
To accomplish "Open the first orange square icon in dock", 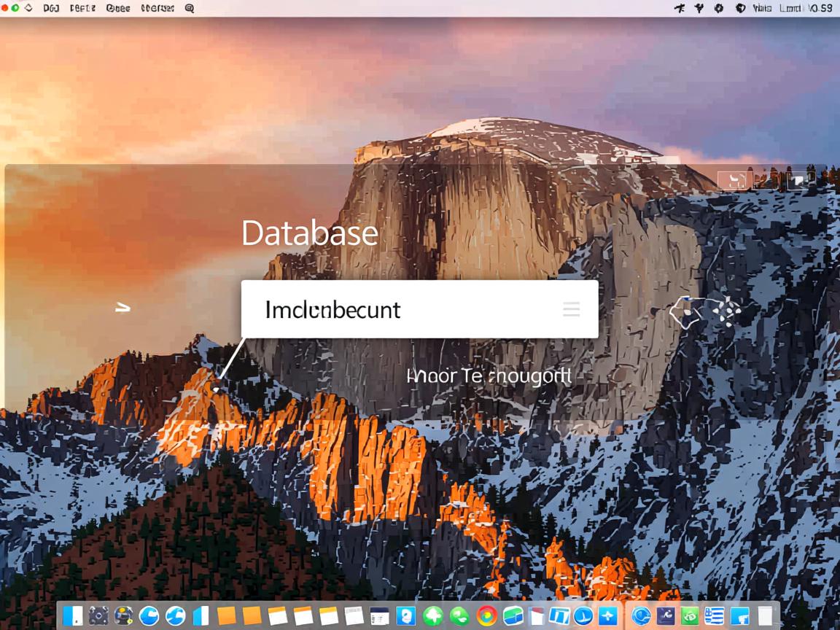I will (x=227, y=616).
